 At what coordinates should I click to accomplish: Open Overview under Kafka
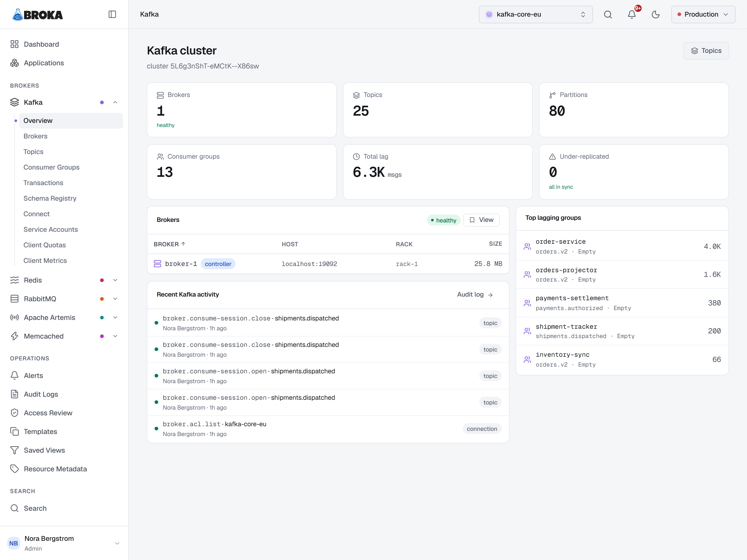pyautogui.click(x=71, y=121)
